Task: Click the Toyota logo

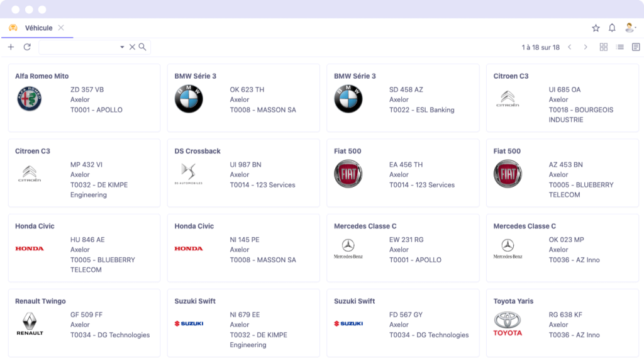Action: (x=508, y=324)
